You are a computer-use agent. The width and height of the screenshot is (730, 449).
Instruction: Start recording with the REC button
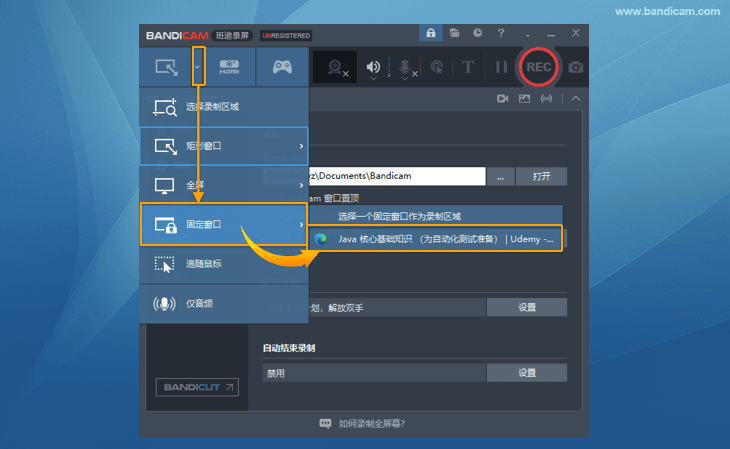click(538, 67)
